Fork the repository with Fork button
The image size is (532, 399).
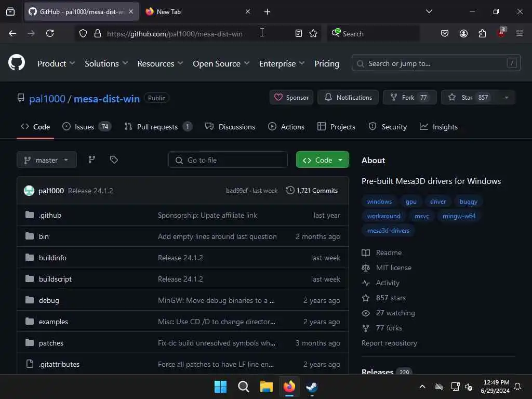409,97
